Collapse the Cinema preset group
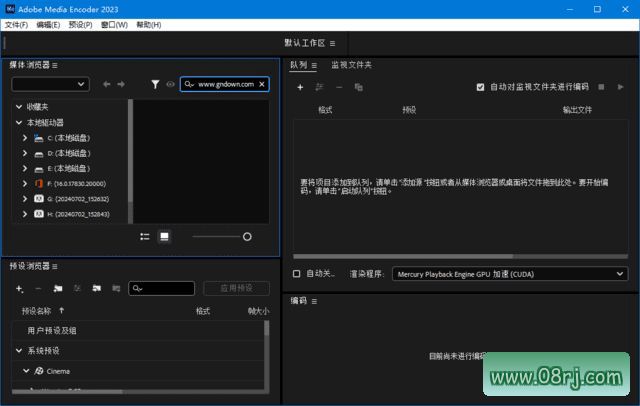Image resolution: width=640 pixels, height=406 pixels. point(26,371)
